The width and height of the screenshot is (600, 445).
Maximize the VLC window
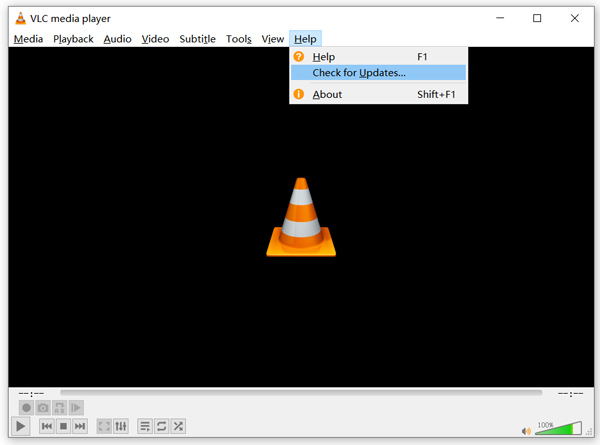[537, 18]
